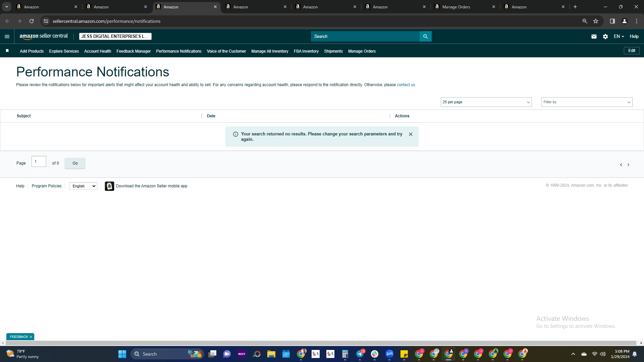Click the Chrome address bar URL
The width and height of the screenshot is (644, 362).
pos(107,21)
